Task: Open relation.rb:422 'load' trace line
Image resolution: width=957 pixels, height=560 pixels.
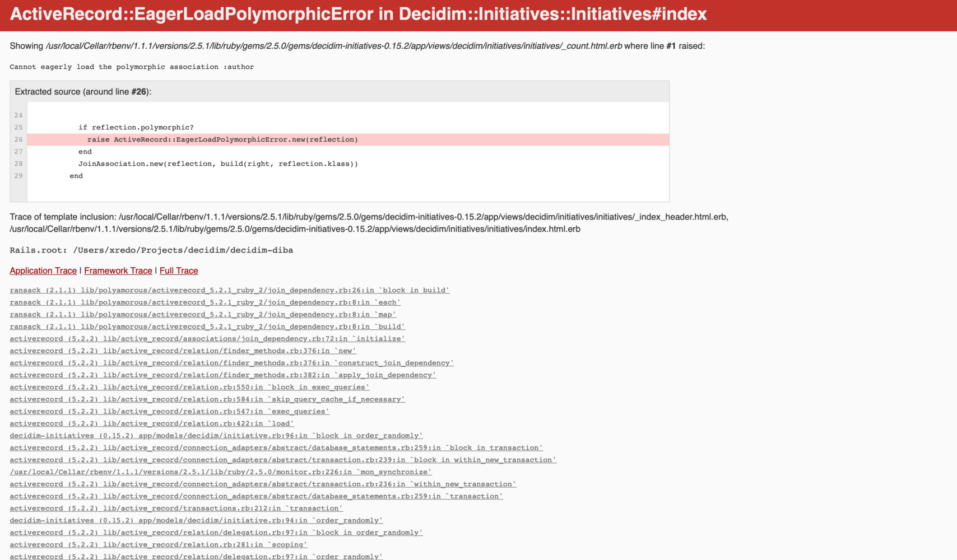Action: tap(151, 424)
